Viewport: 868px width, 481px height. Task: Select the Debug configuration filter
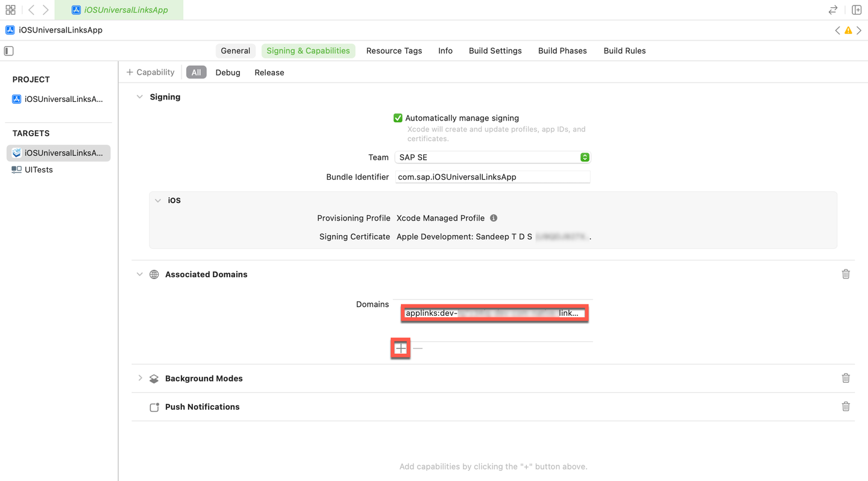(228, 72)
